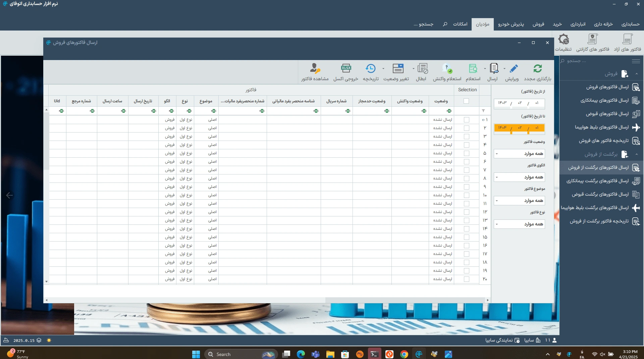This screenshot has height=359, width=644.
Task: Check the selection box for row ۱۲
Action: [x=467, y=212]
